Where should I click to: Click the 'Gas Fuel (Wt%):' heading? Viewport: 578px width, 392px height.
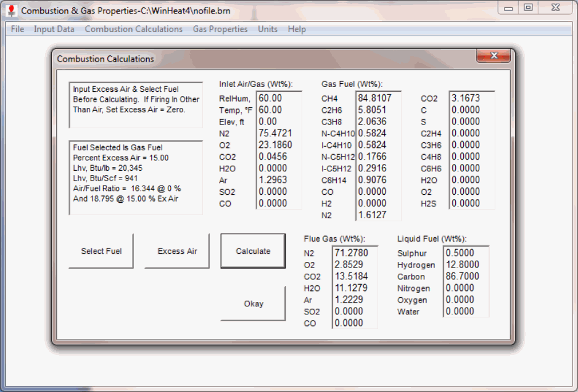(352, 84)
